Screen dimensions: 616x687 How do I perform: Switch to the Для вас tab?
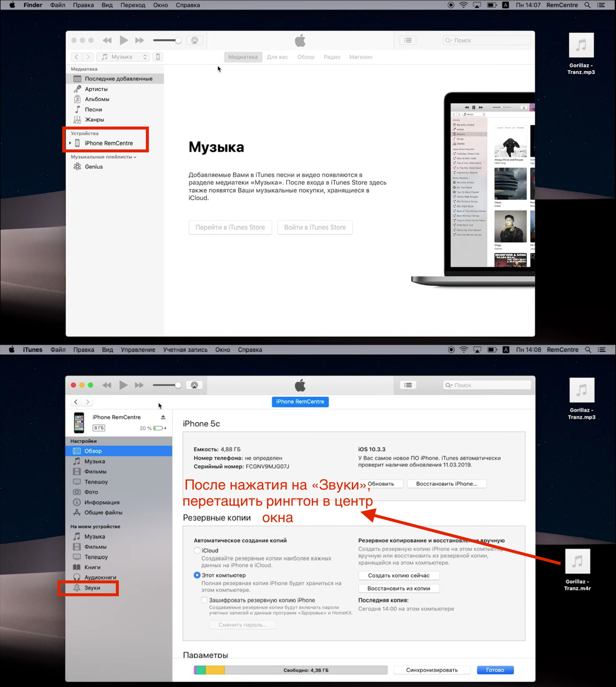point(278,57)
